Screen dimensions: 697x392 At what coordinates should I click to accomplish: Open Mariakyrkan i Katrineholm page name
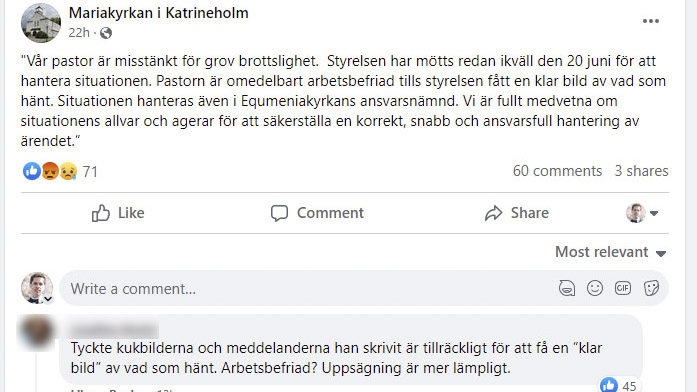(x=159, y=13)
